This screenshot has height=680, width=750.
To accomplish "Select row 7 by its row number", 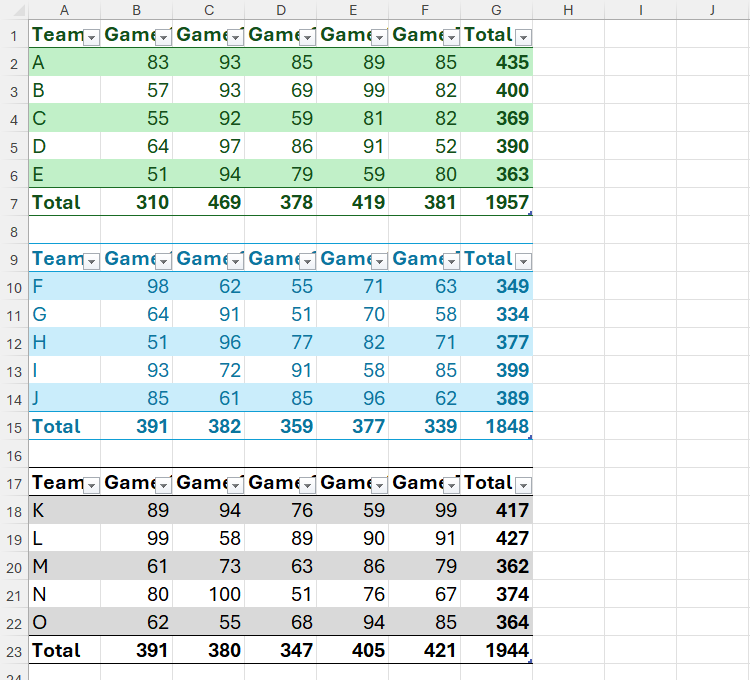I will [x=14, y=202].
